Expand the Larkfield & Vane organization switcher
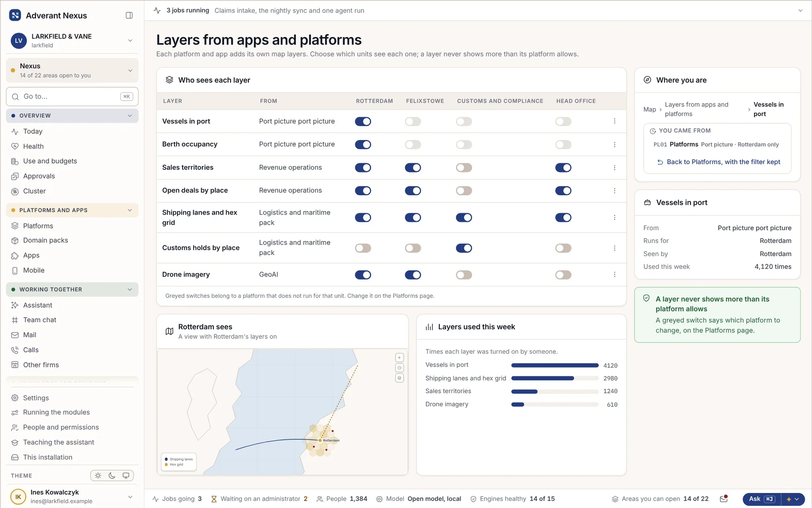This screenshot has width=812, height=508. (130, 41)
